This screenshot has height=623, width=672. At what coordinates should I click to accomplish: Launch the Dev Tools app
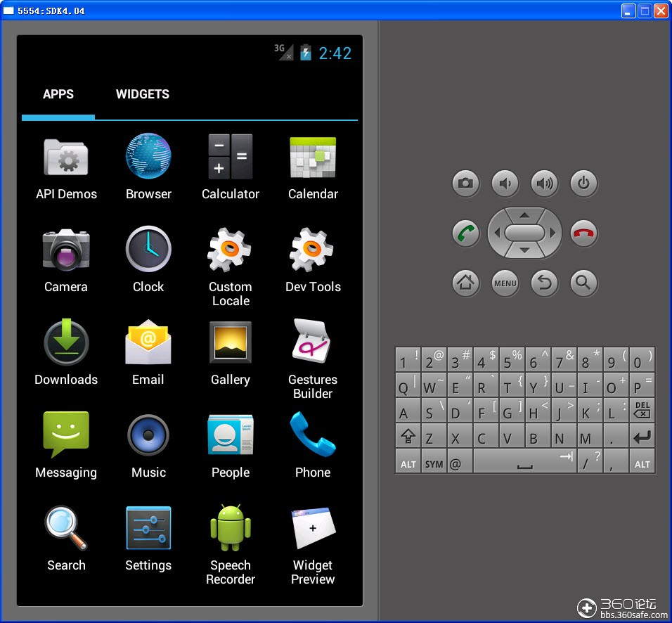point(313,261)
